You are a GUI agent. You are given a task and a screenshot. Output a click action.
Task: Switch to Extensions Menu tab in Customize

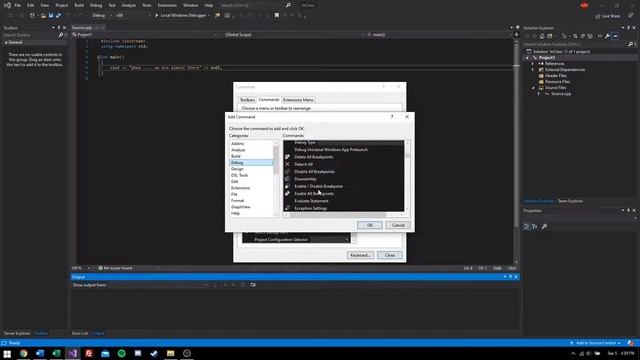298,100
